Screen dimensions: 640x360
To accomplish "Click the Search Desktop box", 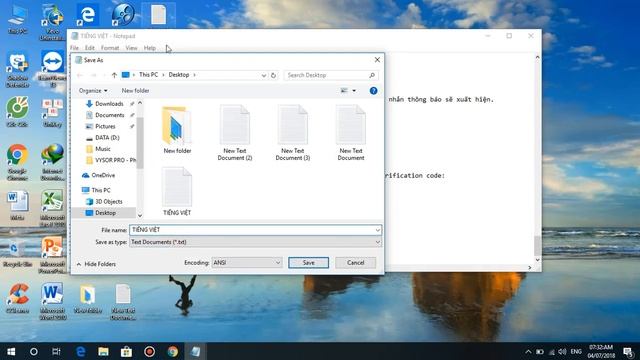I will click(331, 75).
